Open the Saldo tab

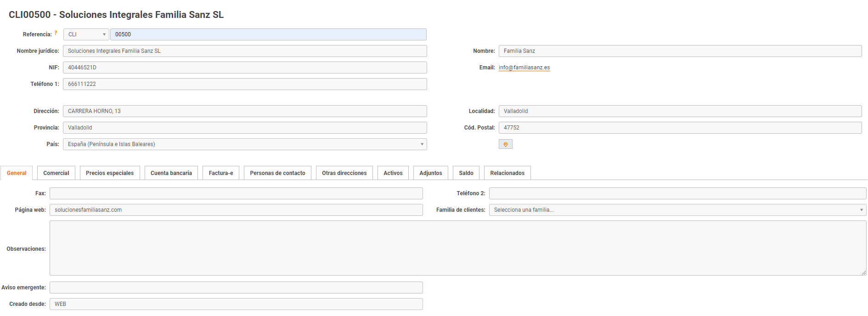point(466,173)
